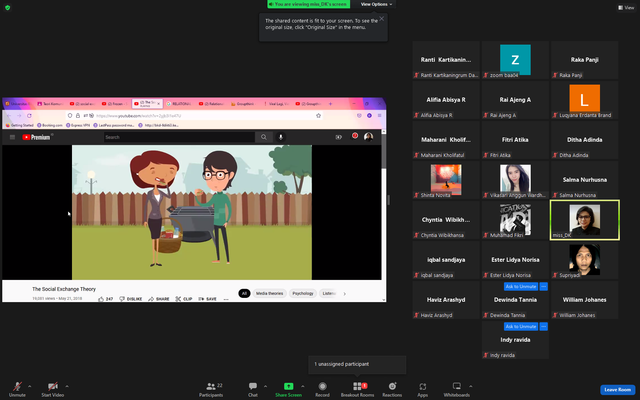This screenshot has height=400, width=640.
Task: Click SAVE under the video
Action: [207, 299]
